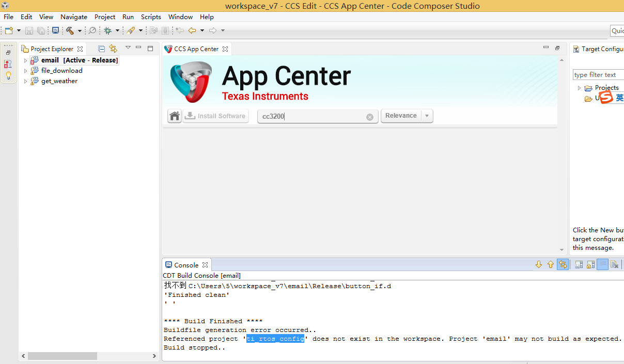624x364 pixels.
Task: Click the Relevance sort button
Action: click(x=401, y=116)
